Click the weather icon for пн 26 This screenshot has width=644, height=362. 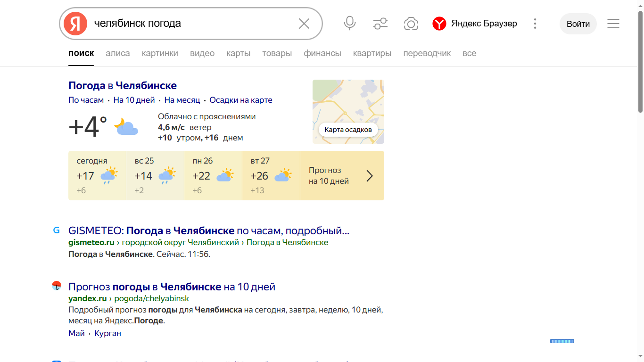(225, 175)
